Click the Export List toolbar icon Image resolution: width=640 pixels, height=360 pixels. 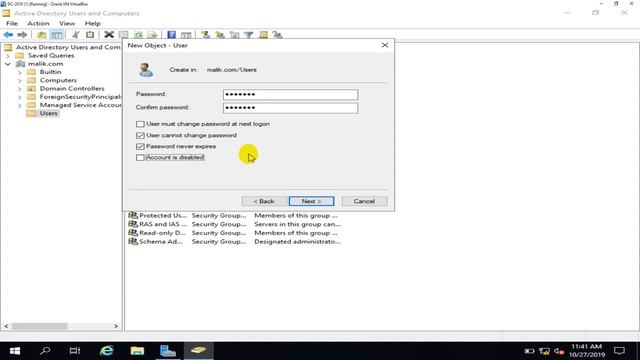pos(152,35)
